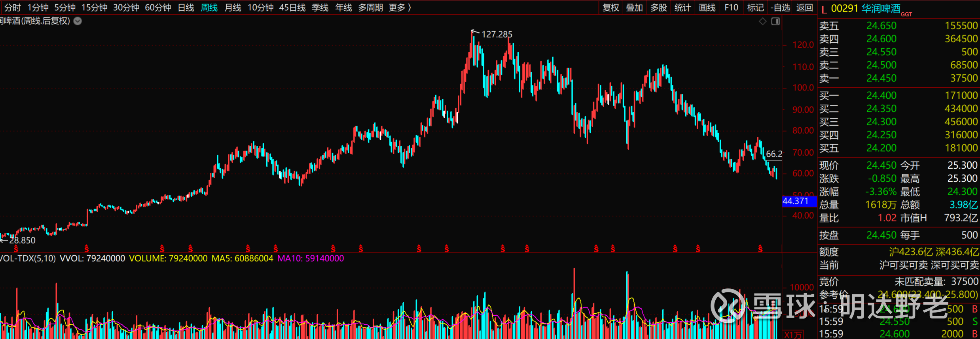This screenshot has width=980, height=339.
Task: Click the 标记 mark button
Action: coord(756,8)
